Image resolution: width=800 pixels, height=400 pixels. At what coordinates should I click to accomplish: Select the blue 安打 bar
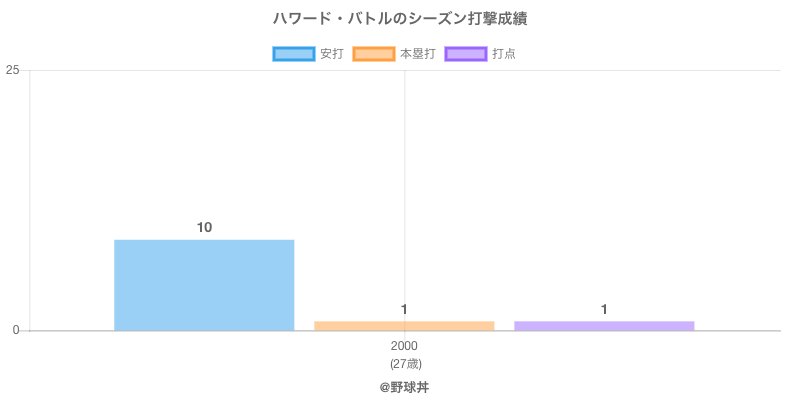(204, 285)
